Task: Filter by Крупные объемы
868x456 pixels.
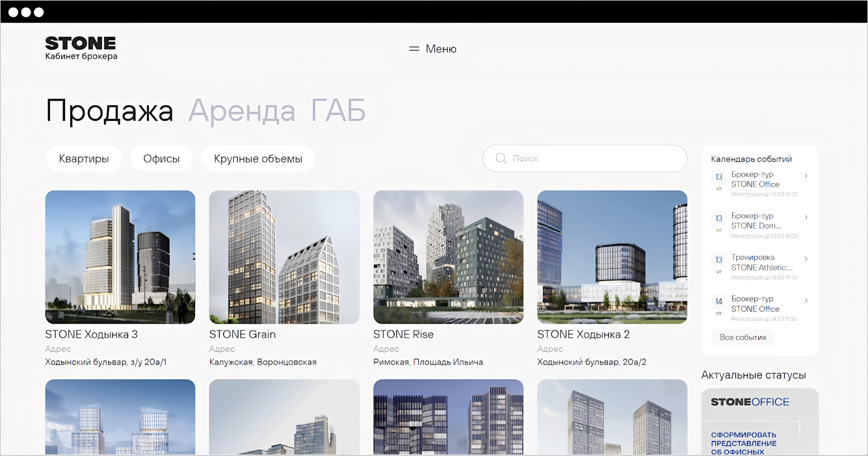Action: [258, 158]
